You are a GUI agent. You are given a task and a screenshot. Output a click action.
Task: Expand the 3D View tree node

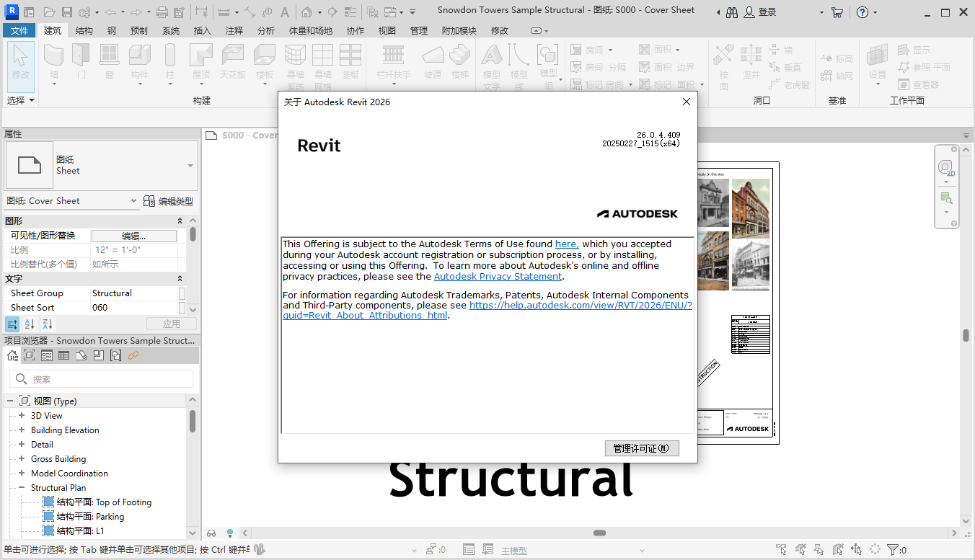(22, 416)
